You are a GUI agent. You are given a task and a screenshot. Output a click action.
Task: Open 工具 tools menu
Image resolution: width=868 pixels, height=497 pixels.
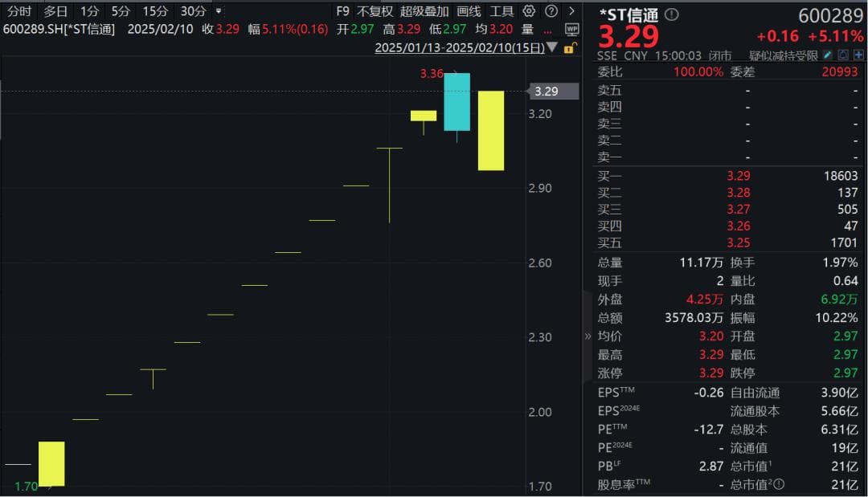[502, 11]
